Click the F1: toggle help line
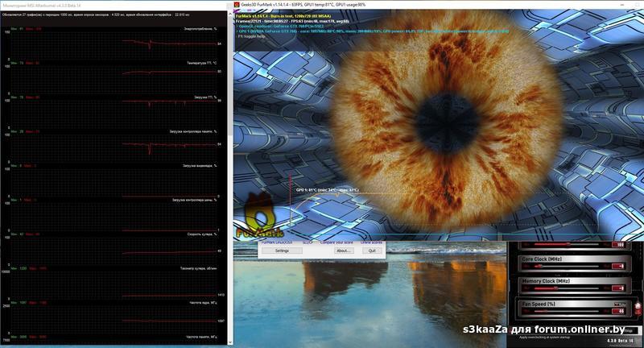 tap(251, 36)
